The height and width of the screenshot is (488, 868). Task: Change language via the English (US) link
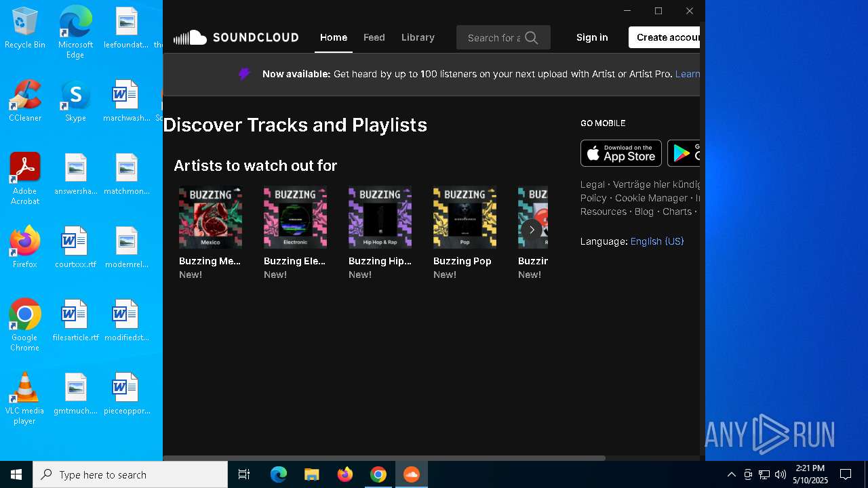[x=657, y=241]
